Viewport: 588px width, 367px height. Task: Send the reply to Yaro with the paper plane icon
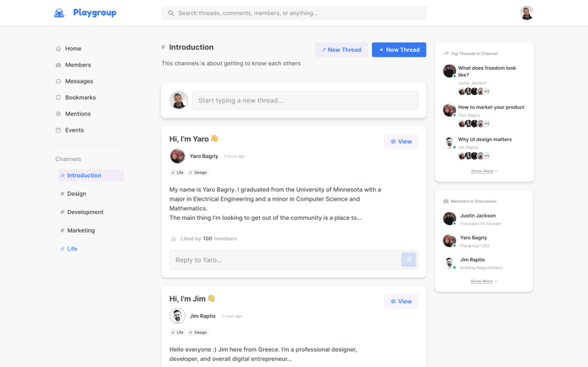coord(409,260)
